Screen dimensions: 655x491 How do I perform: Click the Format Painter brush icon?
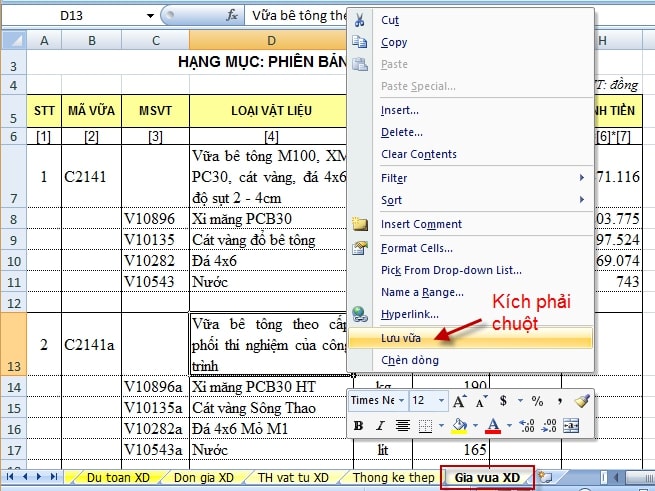point(582,400)
